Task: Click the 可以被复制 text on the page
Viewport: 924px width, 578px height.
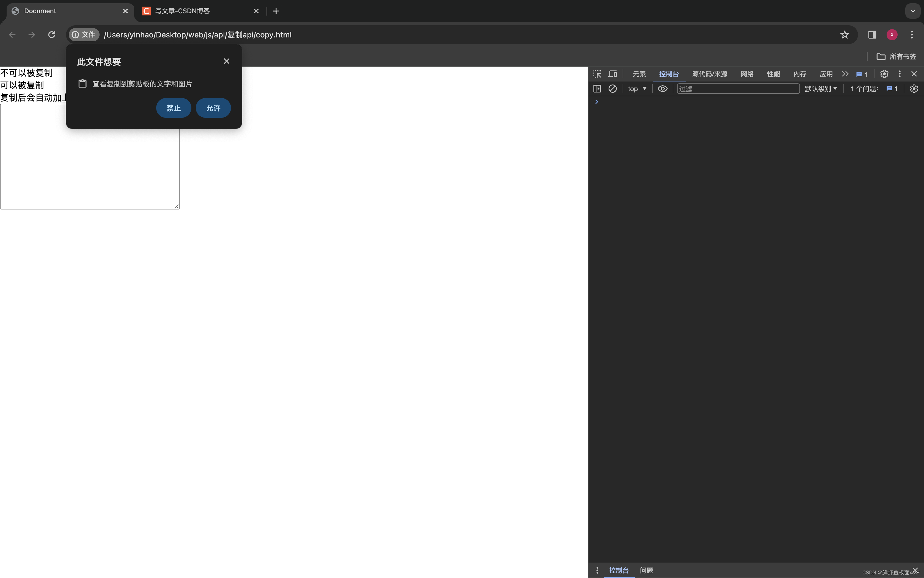Action: 22,85
